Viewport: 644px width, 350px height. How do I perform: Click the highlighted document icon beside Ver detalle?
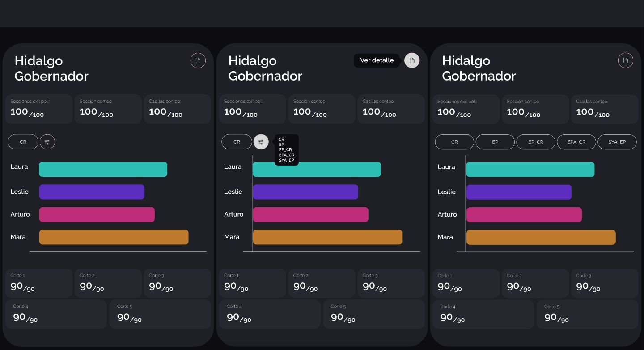click(412, 60)
